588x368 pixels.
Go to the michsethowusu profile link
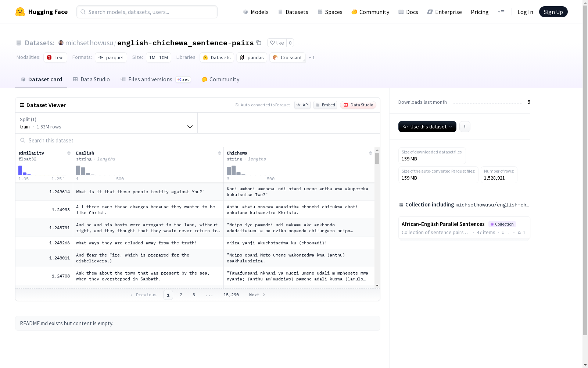[89, 43]
